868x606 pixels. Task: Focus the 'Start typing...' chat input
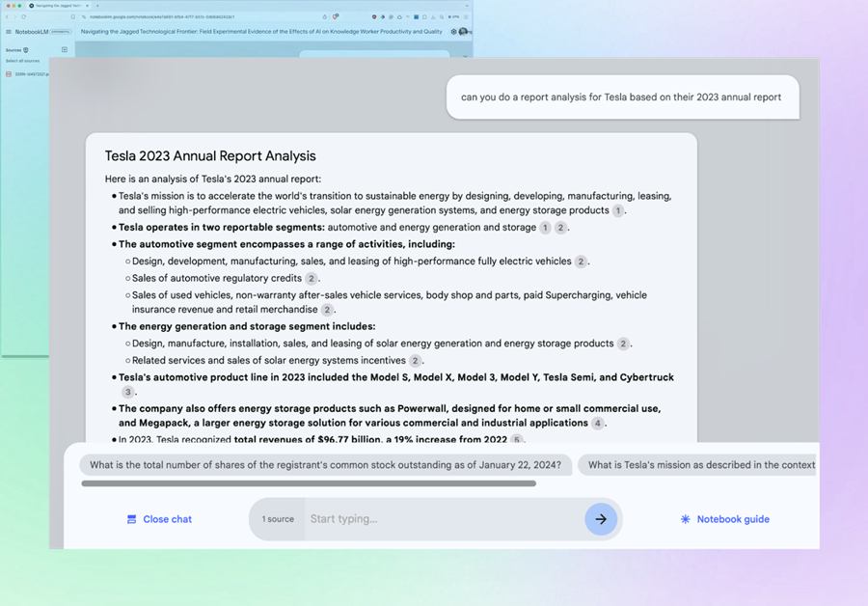click(x=444, y=519)
